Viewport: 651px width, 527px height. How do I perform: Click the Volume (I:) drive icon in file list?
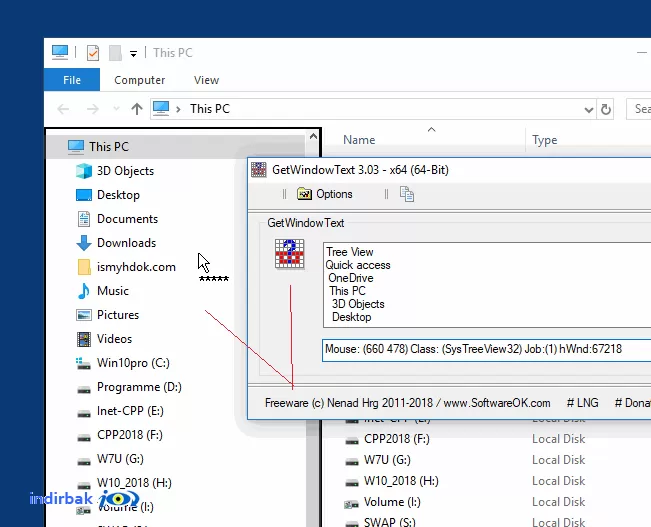click(352, 504)
